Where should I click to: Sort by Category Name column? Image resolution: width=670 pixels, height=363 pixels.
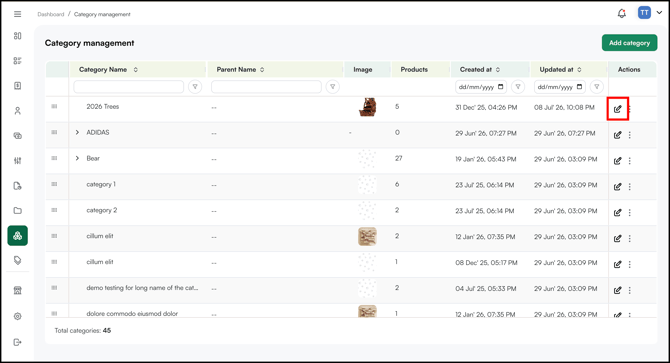[135, 70]
